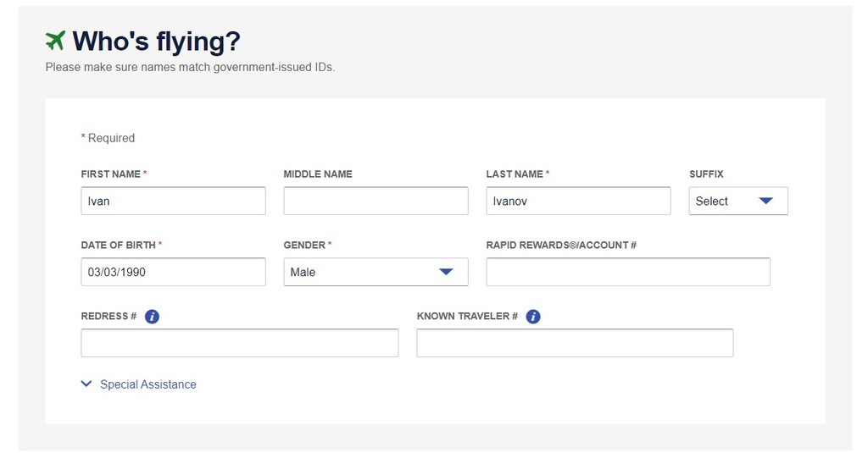Click the empty Redress number input
Image resolution: width=868 pixels, height=453 pixels.
[240, 343]
